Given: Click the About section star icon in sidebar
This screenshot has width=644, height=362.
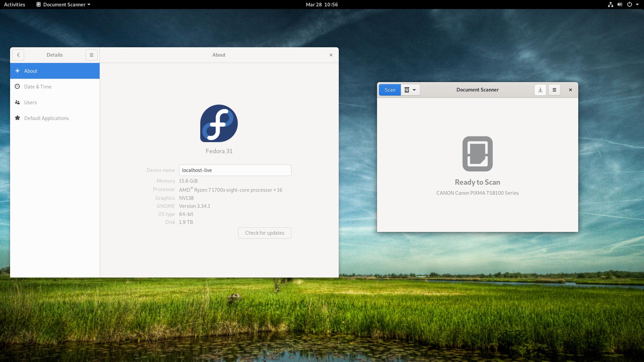Looking at the screenshot, I should tap(18, 71).
